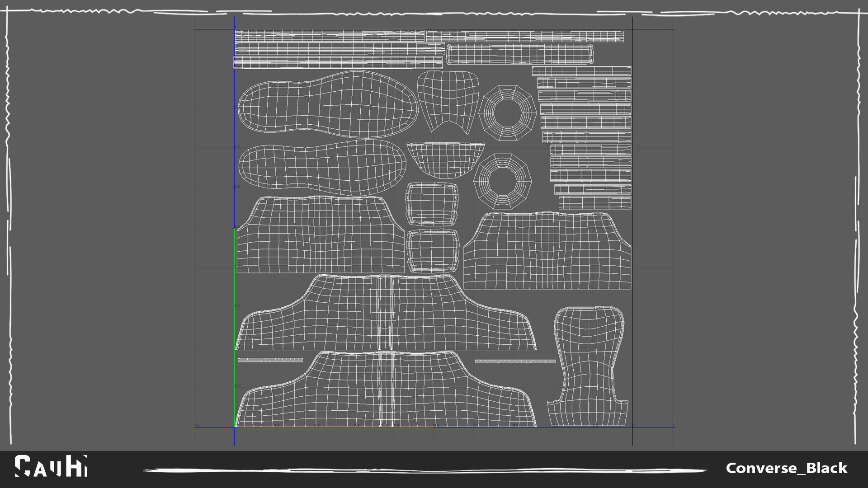Select the hourglass-shaped tongue UV island
This screenshot has width=868, height=488.
pos(588,366)
